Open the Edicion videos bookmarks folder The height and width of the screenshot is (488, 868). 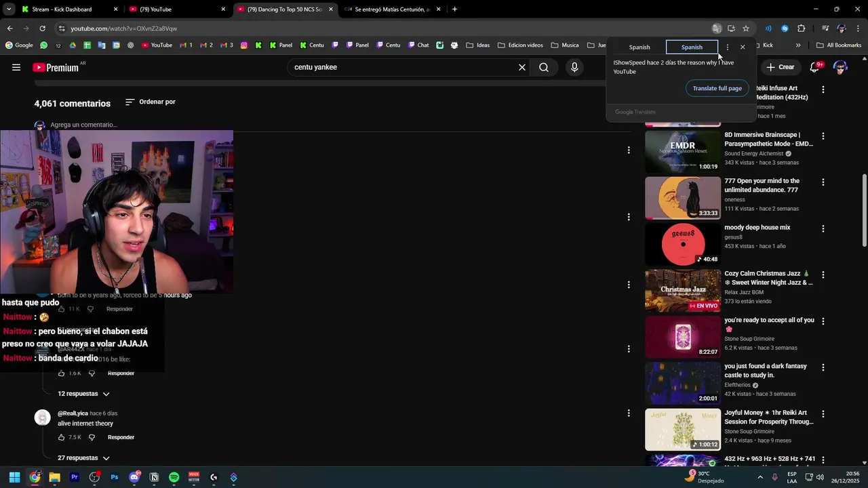click(x=520, y=45)
